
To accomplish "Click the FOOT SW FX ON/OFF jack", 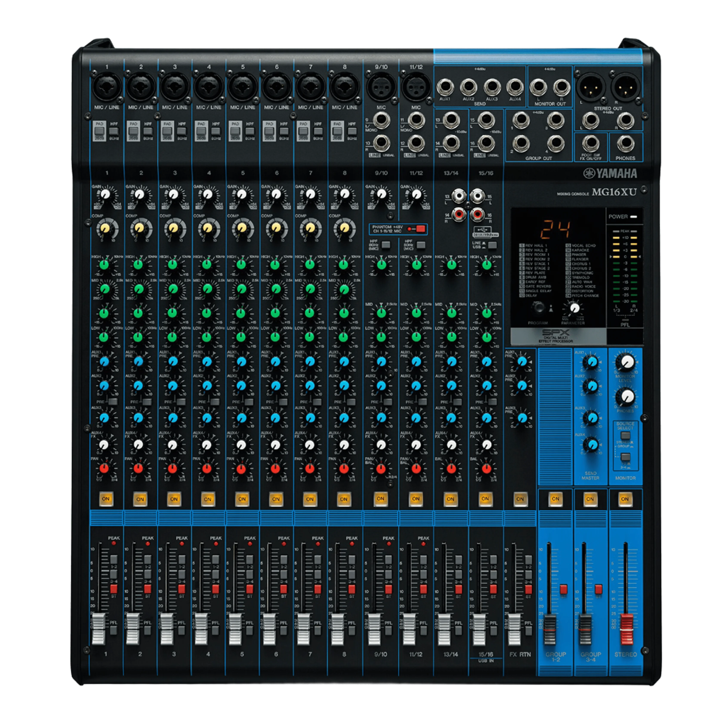I will tap(591, 143).
